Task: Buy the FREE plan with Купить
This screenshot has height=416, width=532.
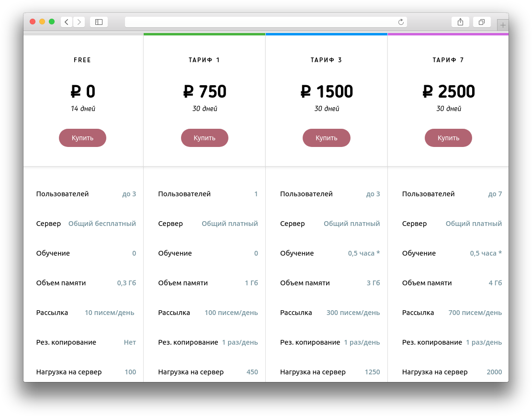Action: [82, 138]
